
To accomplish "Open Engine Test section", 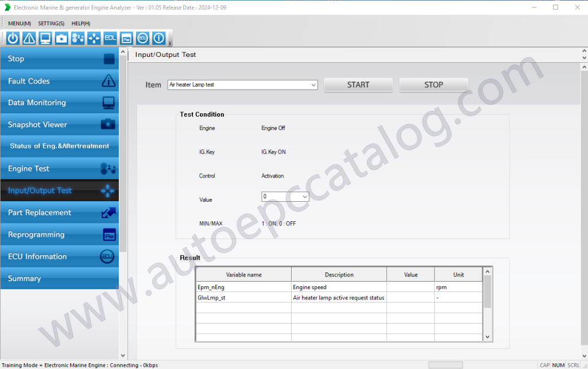I will (x=60, y=168).
